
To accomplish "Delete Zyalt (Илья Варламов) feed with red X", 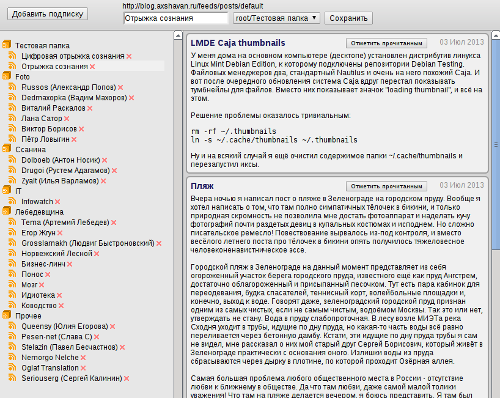I will (x=103, y=181).
